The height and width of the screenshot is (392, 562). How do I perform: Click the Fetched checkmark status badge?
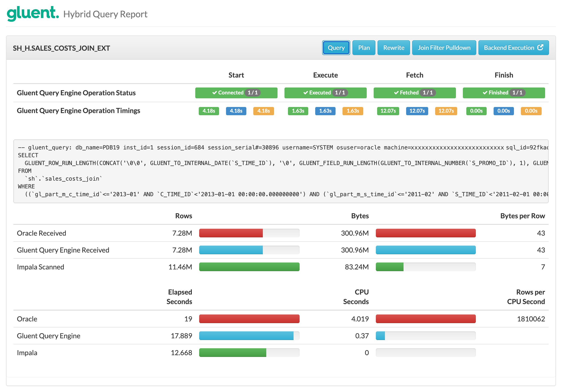[414, 93]
